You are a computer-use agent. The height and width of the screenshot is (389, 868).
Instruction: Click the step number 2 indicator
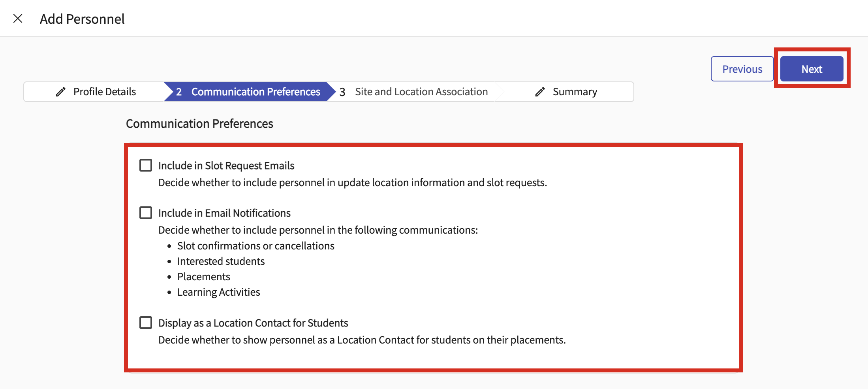pos(179,92)
